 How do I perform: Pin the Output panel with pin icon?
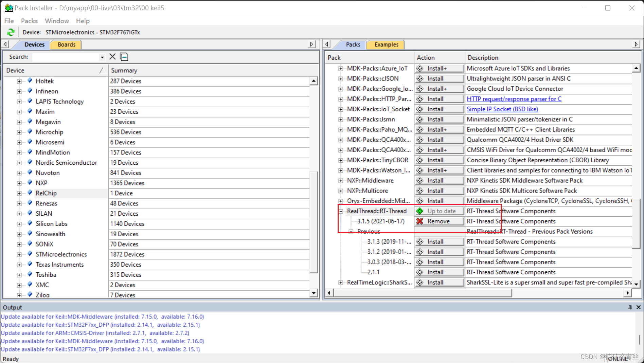[x=630, y=307]
